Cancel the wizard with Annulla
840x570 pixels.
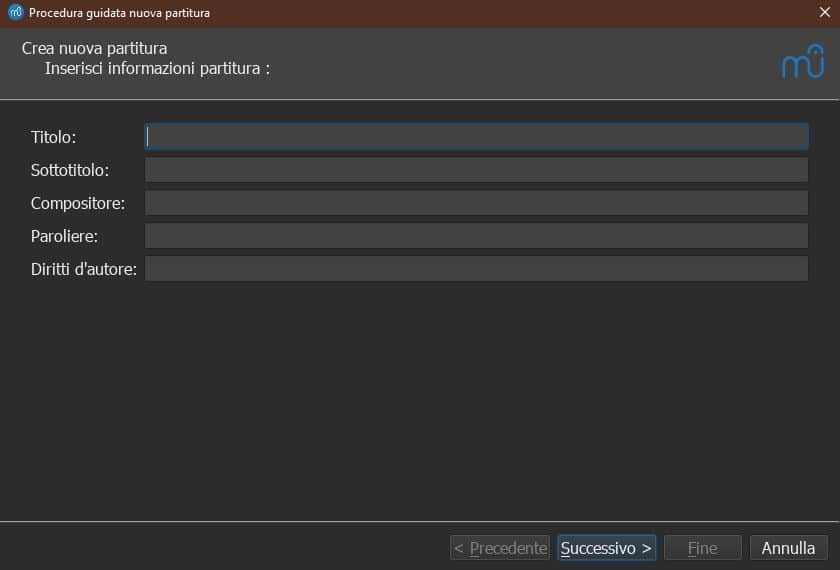click(788, 548)
